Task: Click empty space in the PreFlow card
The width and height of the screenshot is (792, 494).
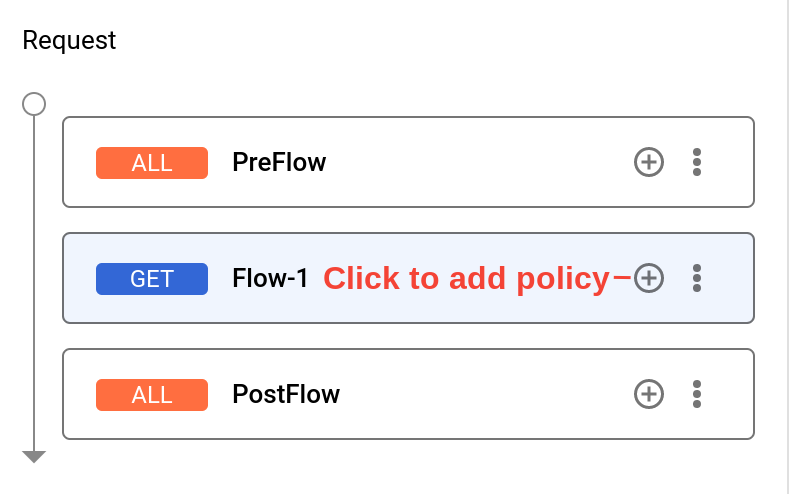Action: pos(480,162)
